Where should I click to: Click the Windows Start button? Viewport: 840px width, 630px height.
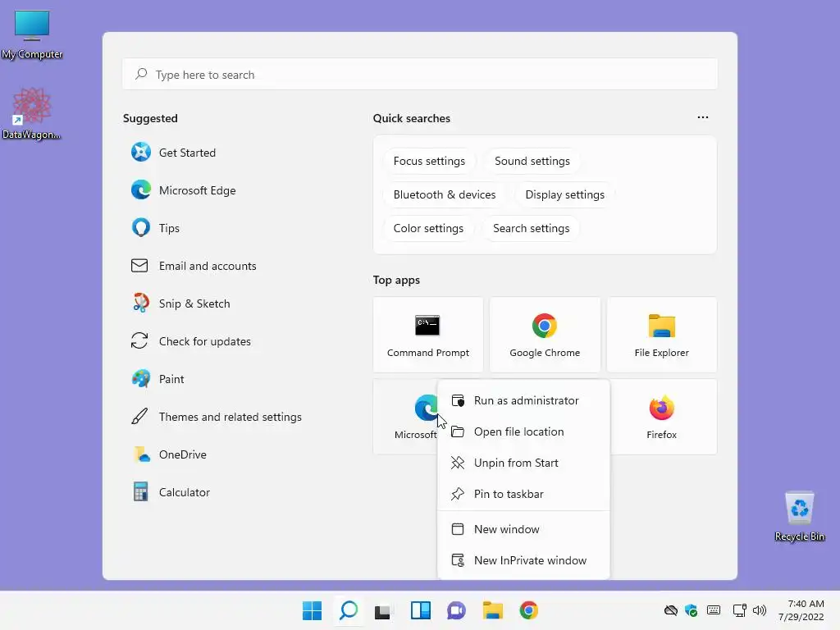(x=312, y=610)
